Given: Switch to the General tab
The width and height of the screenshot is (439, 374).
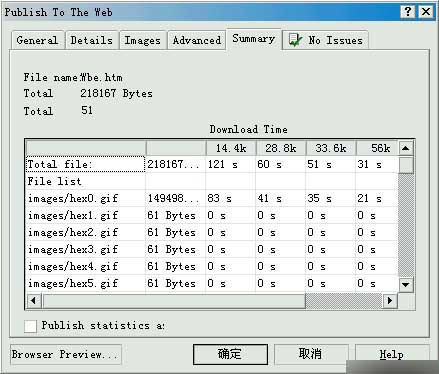Looking at the screenshot, I should coord(37,40).
